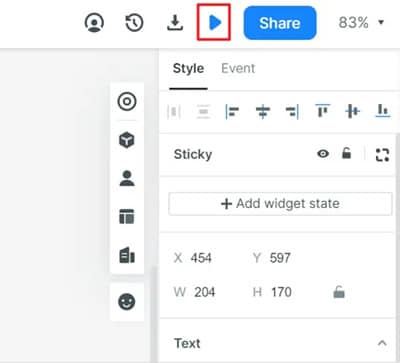Select the person avatar sidebar icon
Viewport: 400px width, 363px height.
(127, 178)
